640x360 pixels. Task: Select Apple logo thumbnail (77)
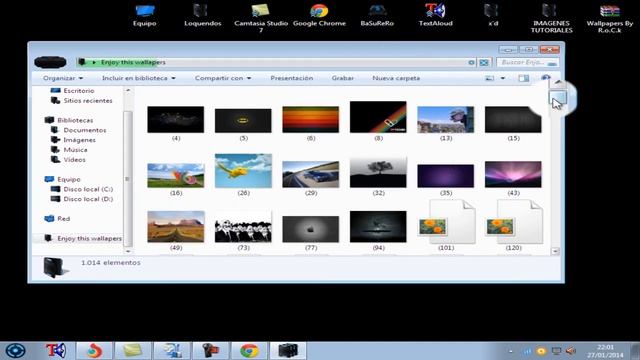pyautogui.click(x=311, y=229)
